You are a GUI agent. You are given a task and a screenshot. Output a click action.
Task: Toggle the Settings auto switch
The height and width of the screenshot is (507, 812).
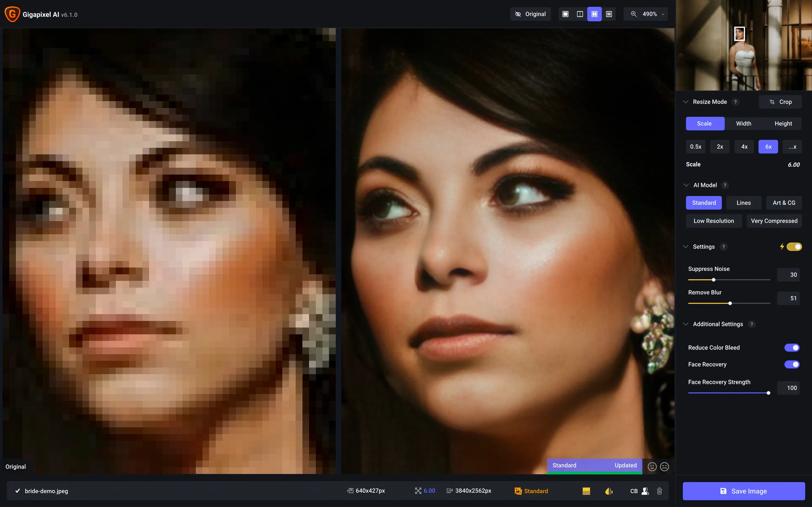(x=794, y=247)
